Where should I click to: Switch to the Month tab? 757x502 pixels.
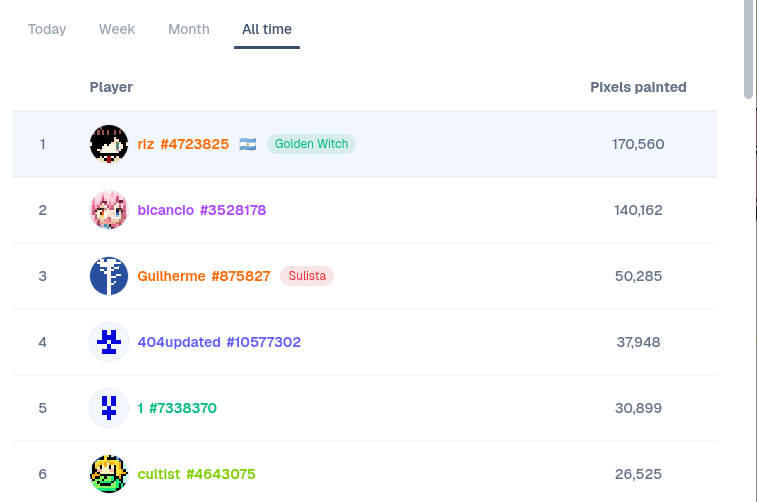coord(189,29)
